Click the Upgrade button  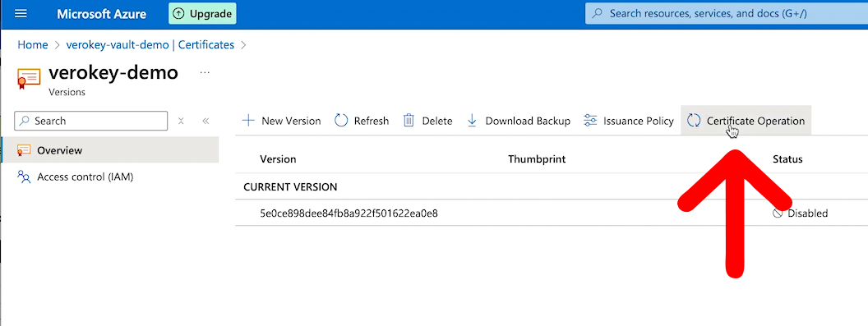tap(202, 14)
